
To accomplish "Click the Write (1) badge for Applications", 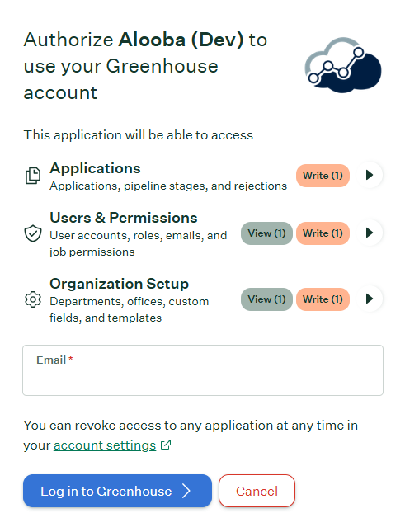I will coord(323,176).
